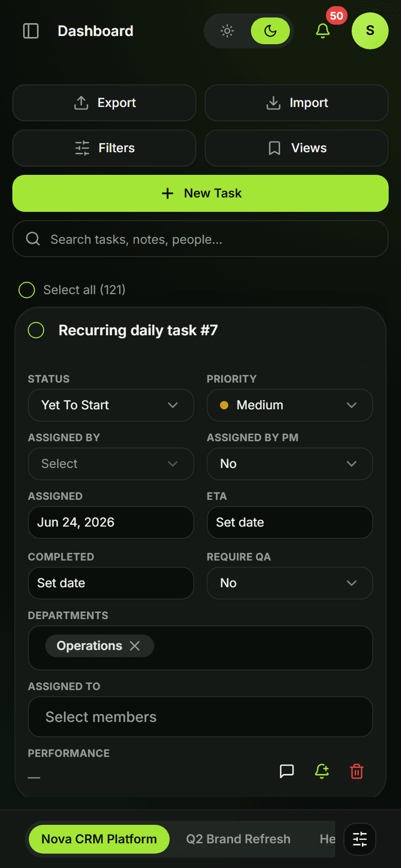Open project settings sliders icon at bottom
401x868 pixels.
(x=360, y=839)
